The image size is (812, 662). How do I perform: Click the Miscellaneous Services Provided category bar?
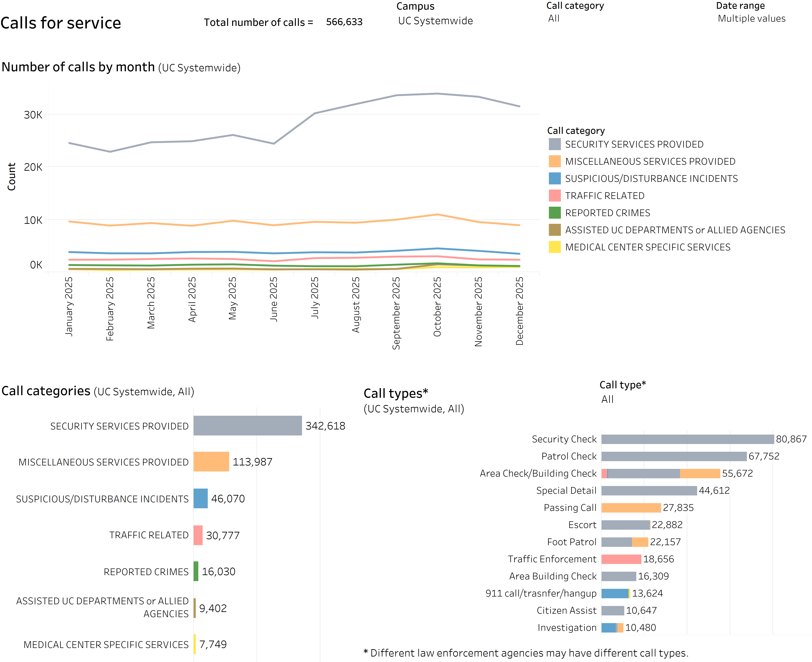211,462
